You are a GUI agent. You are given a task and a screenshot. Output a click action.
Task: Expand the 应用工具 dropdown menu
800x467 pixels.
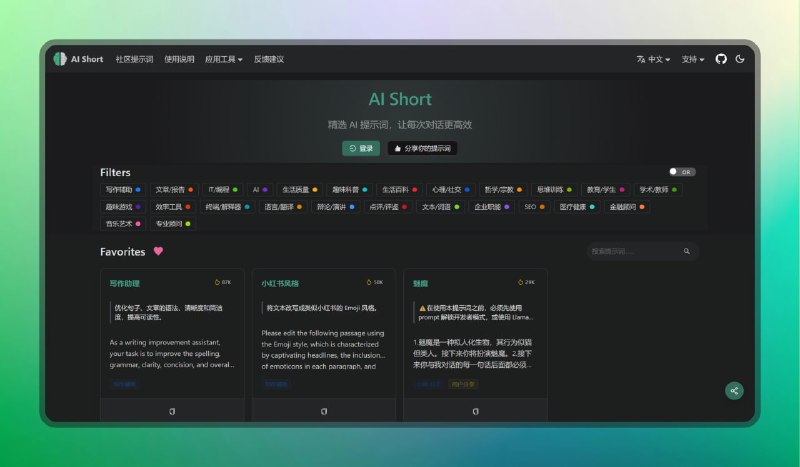coord(223,59)
